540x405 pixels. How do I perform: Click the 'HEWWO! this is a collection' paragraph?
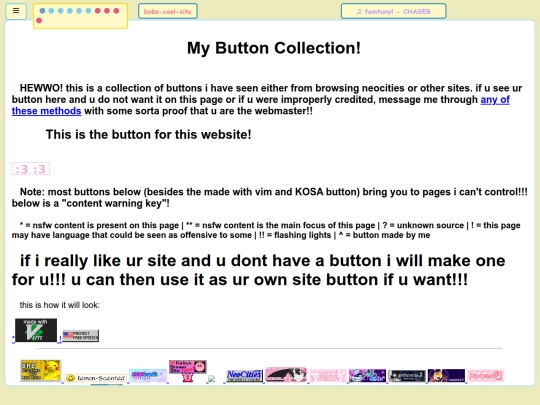tap(267, 100)
